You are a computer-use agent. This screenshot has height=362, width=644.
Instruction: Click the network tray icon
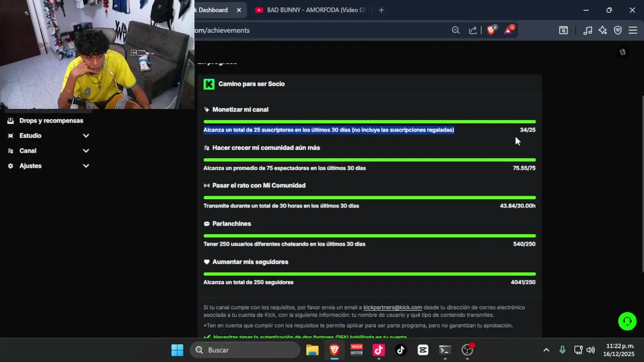click(x=579, y=350)
